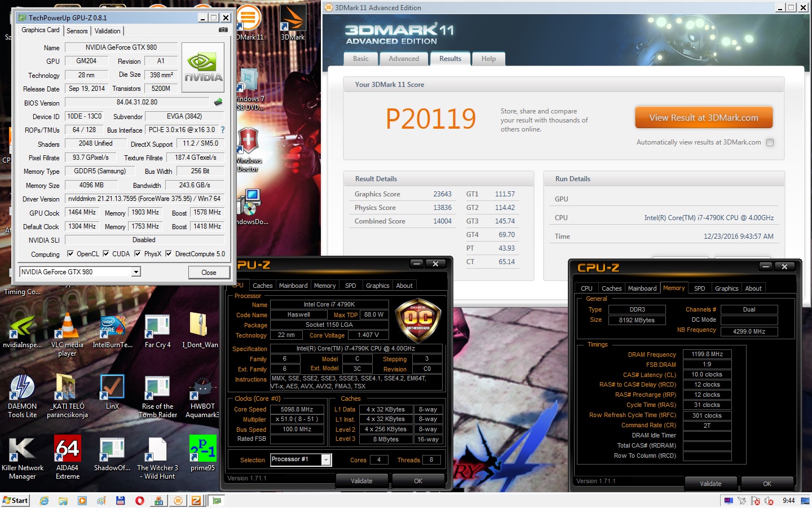Click the show desktop tray icon
Screen dimensions: 812x508
click(805, 501)
